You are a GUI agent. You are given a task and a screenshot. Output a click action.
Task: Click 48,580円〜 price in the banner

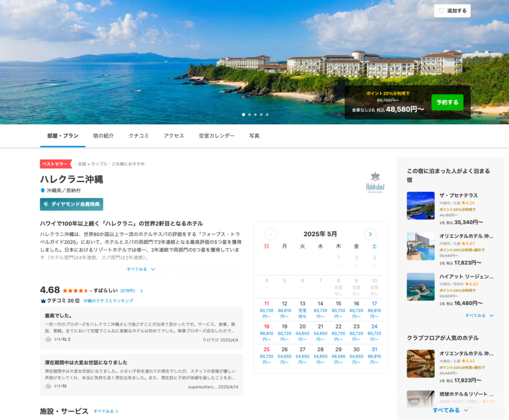(x=405, y=109)
